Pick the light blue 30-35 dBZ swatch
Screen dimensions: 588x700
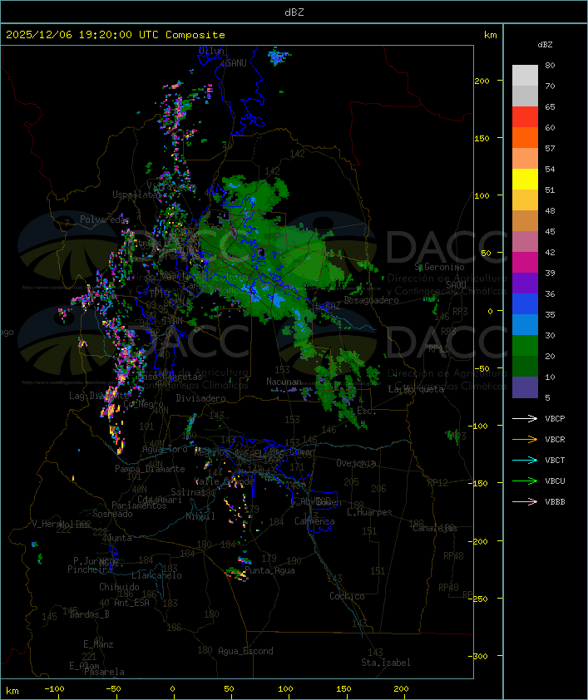[525, 324]
